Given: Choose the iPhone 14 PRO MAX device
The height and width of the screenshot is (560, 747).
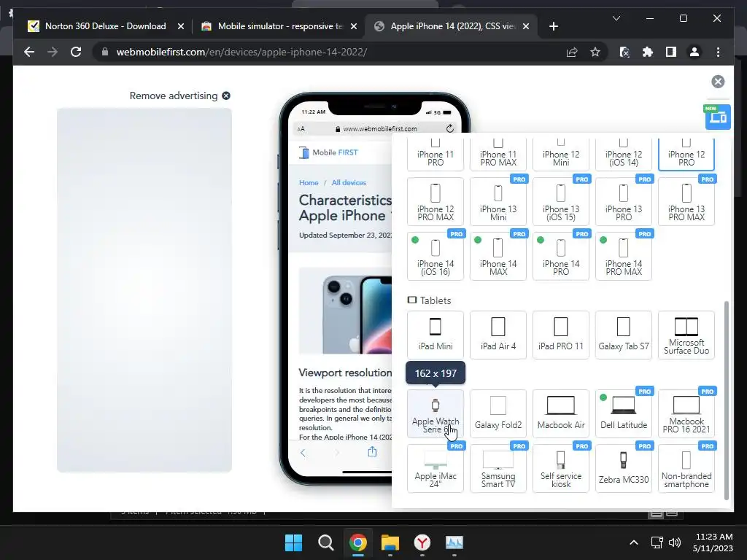Looking at the screenshot, I should coord(624,256).
